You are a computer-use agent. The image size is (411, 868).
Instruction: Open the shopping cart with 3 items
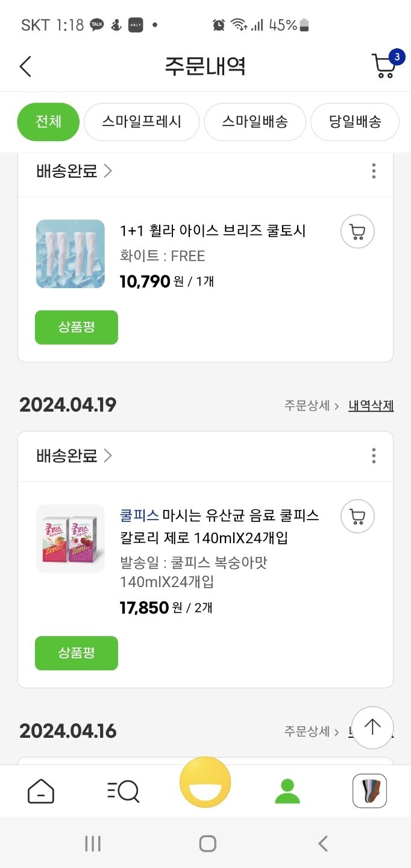point(384,66)
